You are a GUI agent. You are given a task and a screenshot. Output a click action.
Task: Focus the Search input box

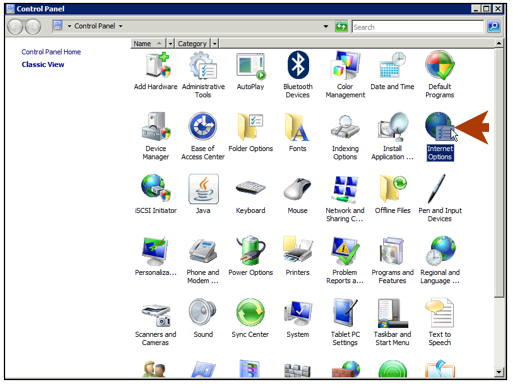pos(417,27)
